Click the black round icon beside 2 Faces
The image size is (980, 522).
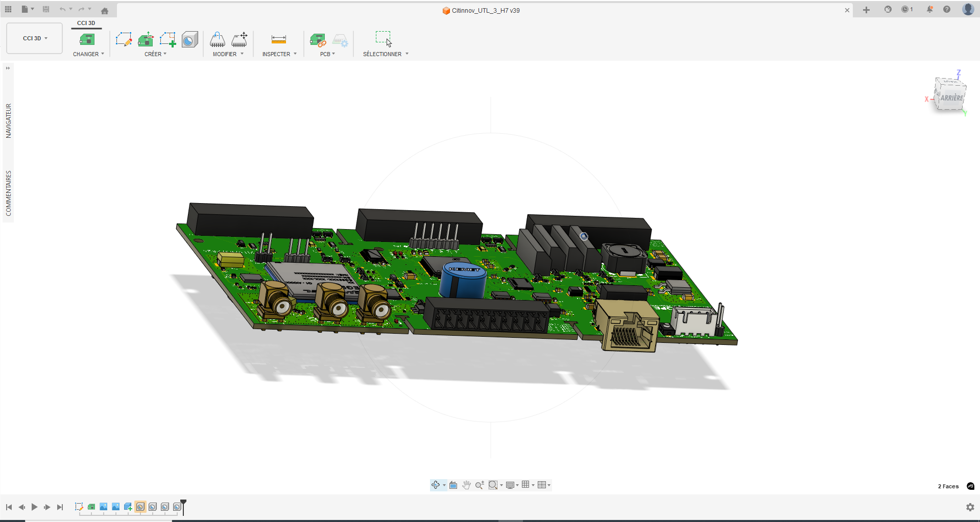click(x=970, y=486)
